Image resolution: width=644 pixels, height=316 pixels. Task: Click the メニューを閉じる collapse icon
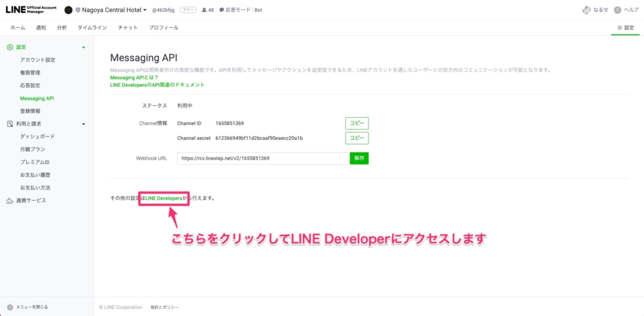[9, 307]
